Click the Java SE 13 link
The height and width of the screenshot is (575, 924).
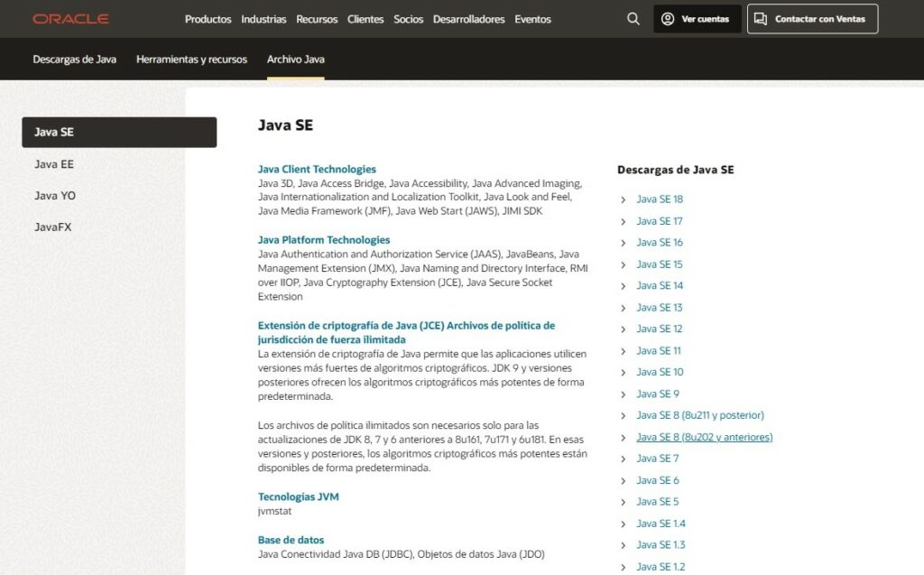point(660,307)
